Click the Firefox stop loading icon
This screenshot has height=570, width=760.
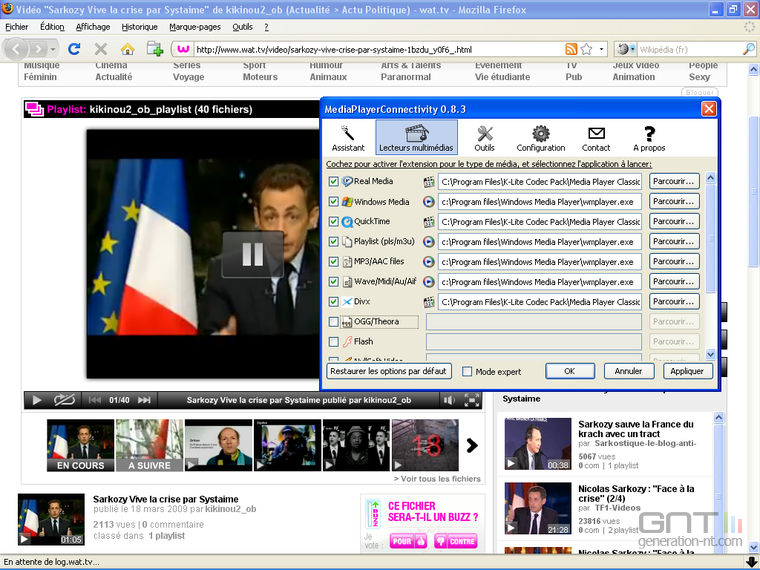pyautogui.click(x=100, y=49)
